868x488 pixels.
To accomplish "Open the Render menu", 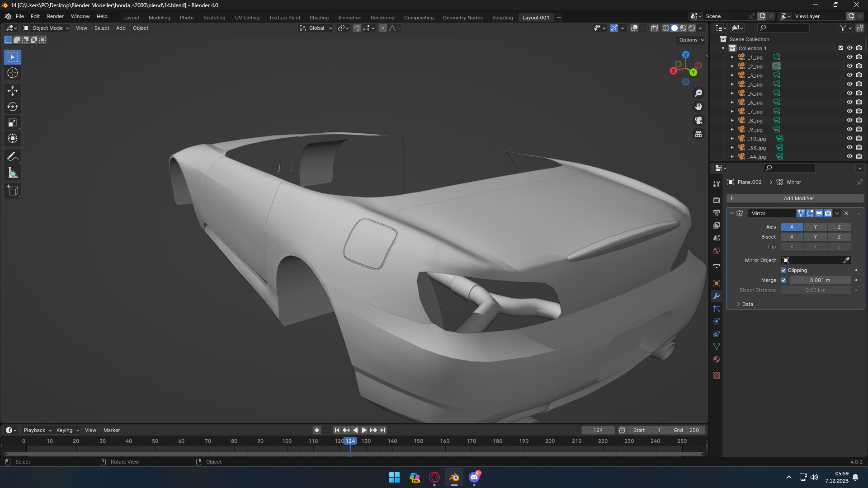I will click(55, 16).
